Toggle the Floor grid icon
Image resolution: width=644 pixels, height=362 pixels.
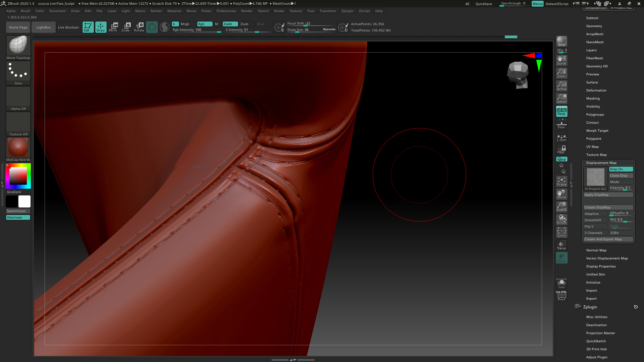click(x=561, y=124)
